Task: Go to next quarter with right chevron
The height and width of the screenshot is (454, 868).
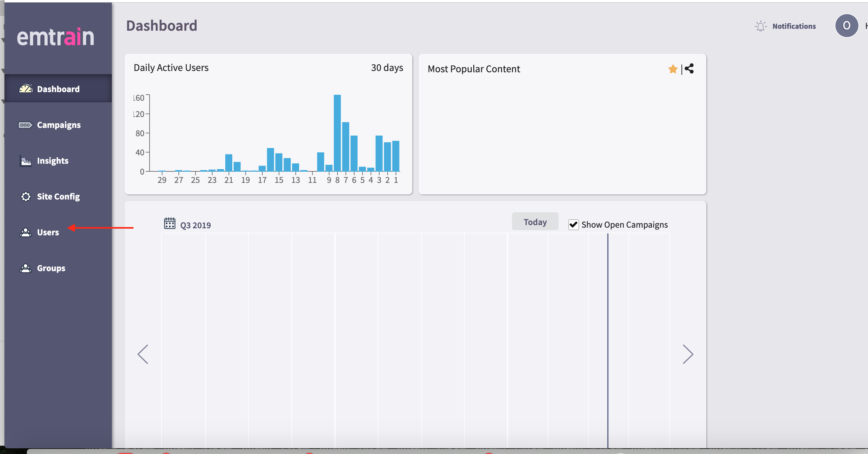Action: [688, 354]
